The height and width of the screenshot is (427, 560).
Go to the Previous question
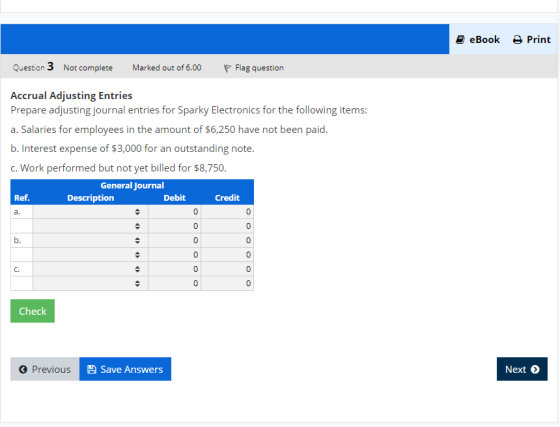click(x=45, y=369)
